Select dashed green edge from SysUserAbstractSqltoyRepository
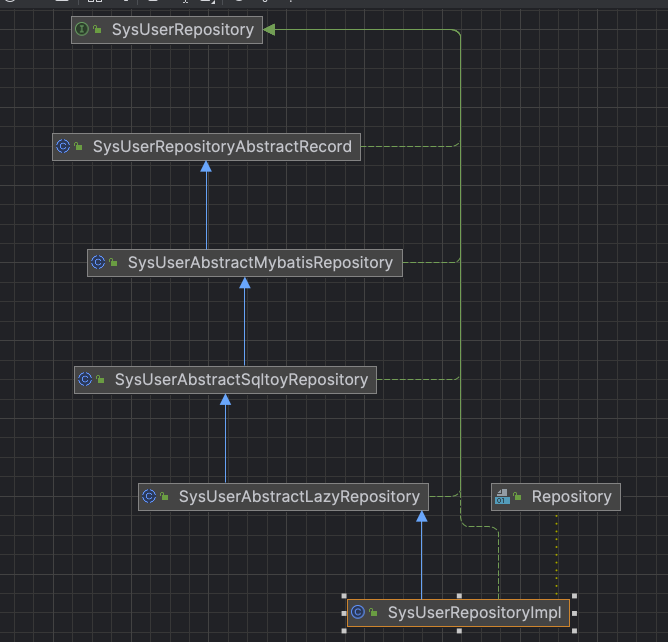Image resolution: width=668 pixels, height=642 pixels. 418,379
